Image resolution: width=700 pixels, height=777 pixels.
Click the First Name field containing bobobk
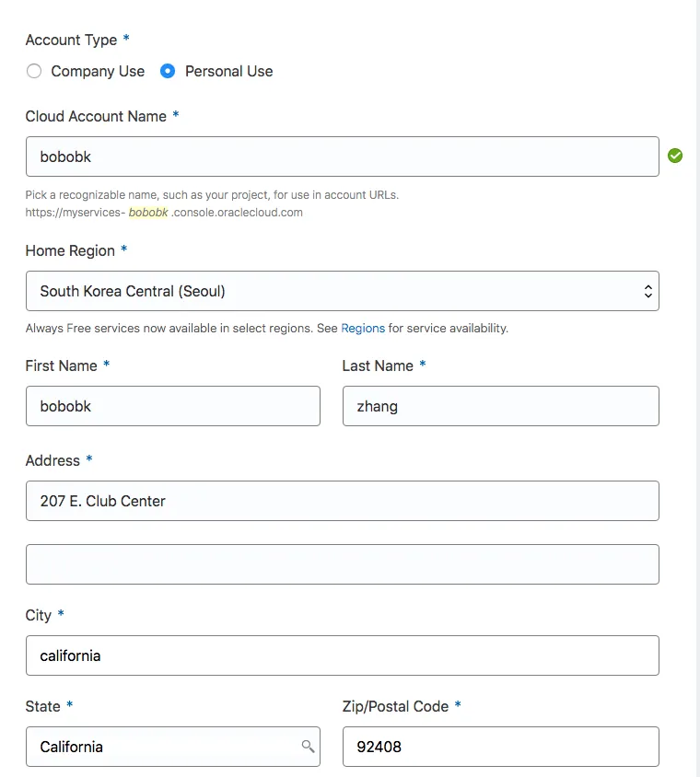tap(172, 406)
